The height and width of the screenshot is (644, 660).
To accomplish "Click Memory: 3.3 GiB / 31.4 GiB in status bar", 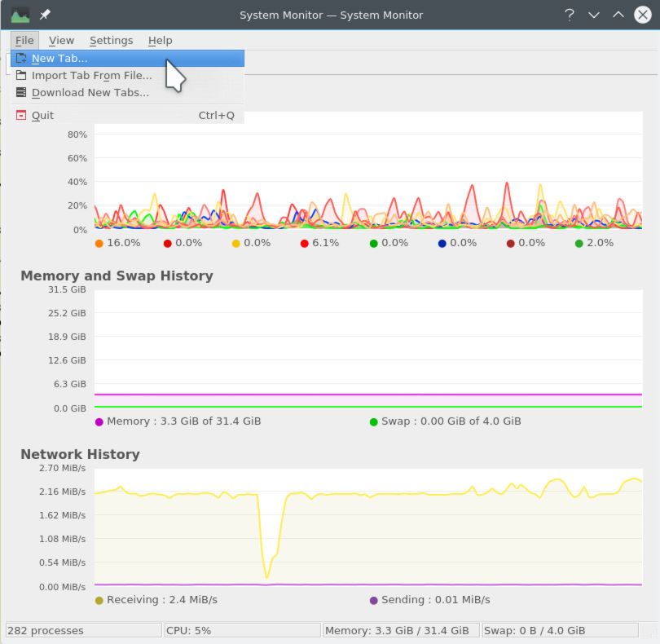I will [x=401, y=630].
